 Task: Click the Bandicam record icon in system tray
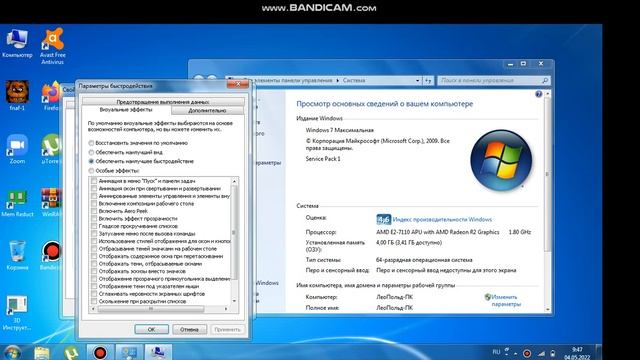click(527, 353)
